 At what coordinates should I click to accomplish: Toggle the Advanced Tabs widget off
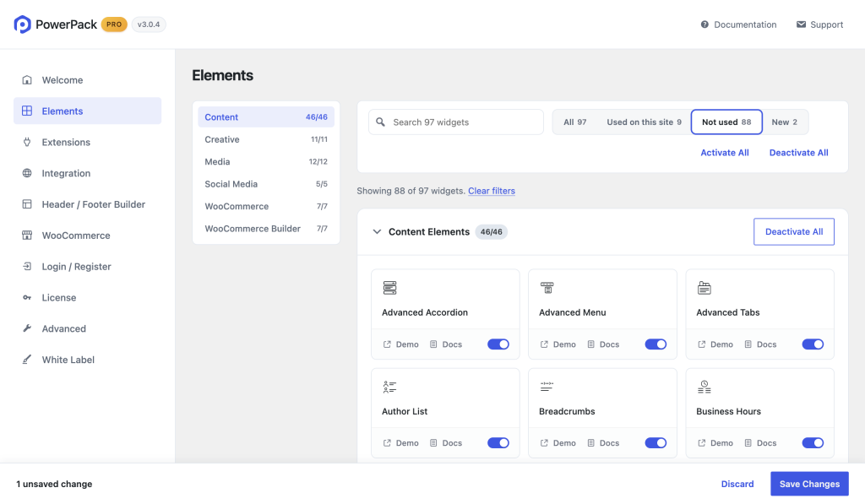[813, 344]
